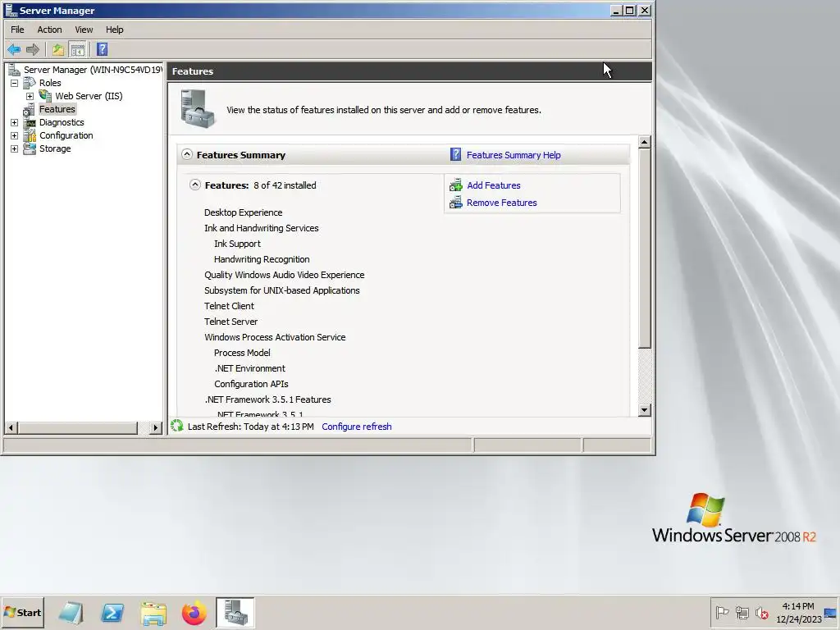Screen dimensions: 840x630
Task: Click the Roles node icon in tree
Action: click(30, 83)
